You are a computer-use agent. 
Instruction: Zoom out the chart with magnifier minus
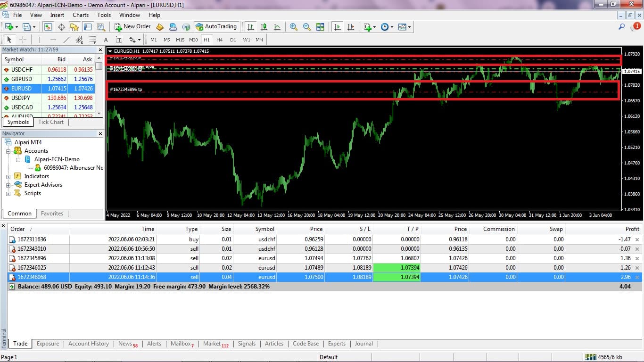[307, 27]
